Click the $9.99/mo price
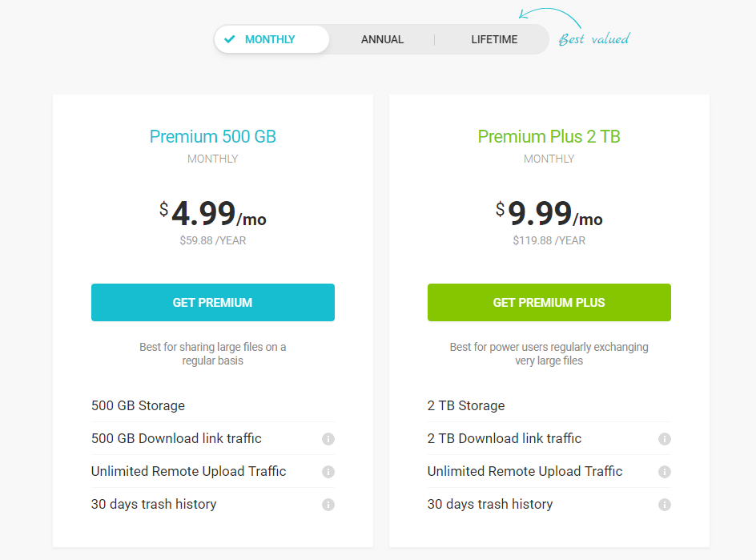 tap(549, 215)
